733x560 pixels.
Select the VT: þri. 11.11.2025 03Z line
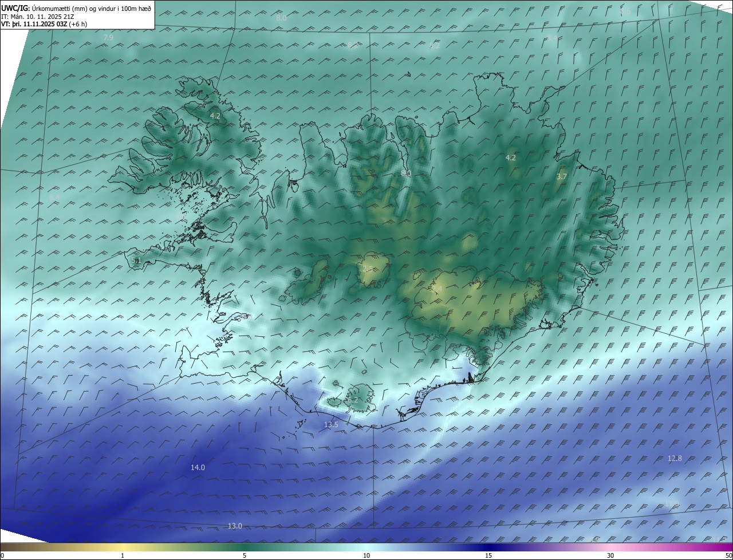44,24
